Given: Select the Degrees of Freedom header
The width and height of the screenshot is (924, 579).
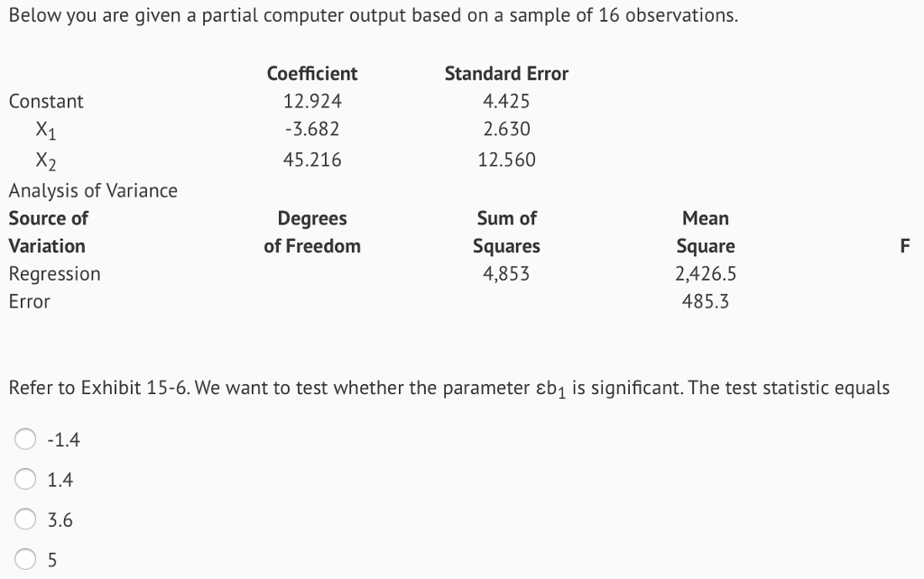Looking at the screenshot, I should pos(312,232).
